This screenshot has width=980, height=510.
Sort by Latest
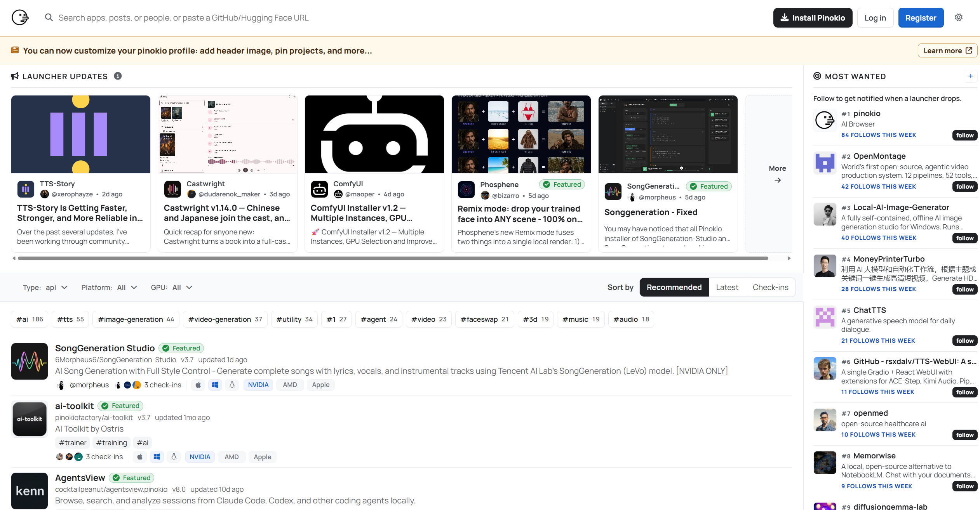point(727,287)
